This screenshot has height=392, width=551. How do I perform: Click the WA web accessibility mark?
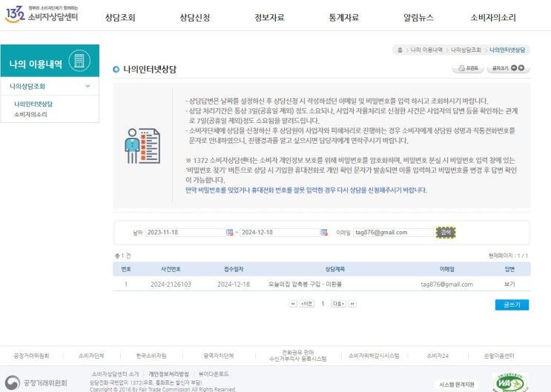(510, 382)
